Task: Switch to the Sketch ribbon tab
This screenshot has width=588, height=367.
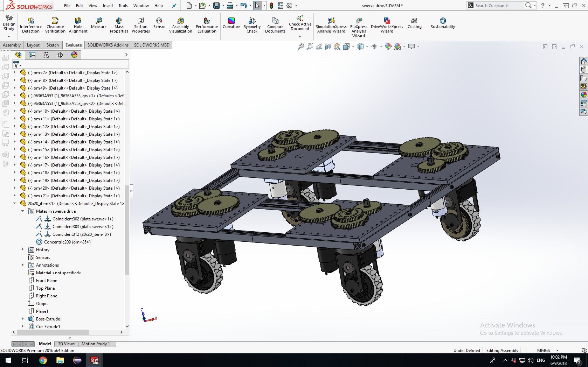Action: click(x=53, y=45)
